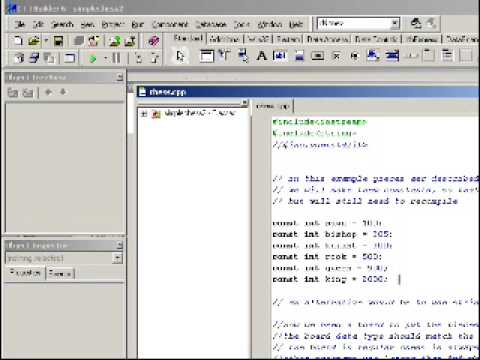Switch to the Additional palette tab
Viewport: 480px width, 360px height.
tap(225, 39)
